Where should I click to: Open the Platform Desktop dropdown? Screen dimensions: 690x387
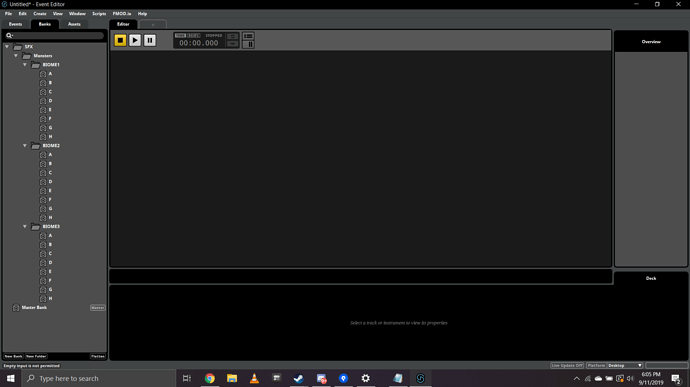(x=625, y=365)
